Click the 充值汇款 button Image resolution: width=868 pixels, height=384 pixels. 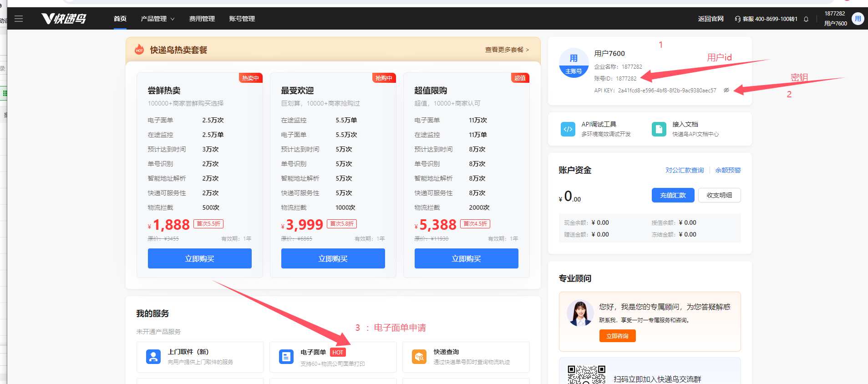point(673,195)
